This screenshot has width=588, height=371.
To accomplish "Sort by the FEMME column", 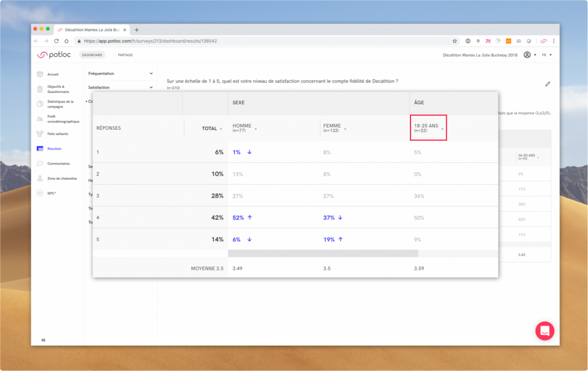I will click(335, 128).
